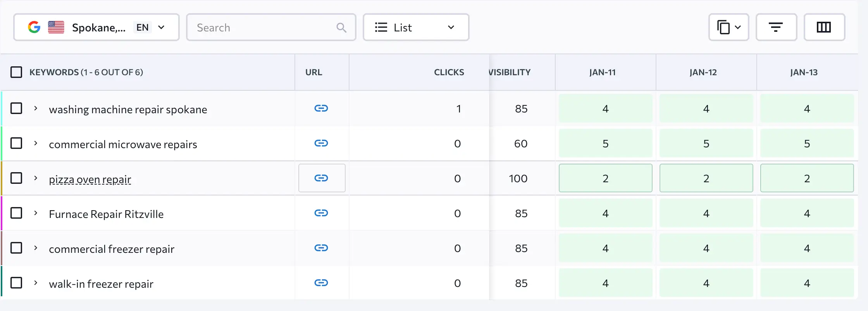Open the List view dropdown
The height and width of the screenshot is (311, 868).
pyautogui.click(x=415, y=28)
